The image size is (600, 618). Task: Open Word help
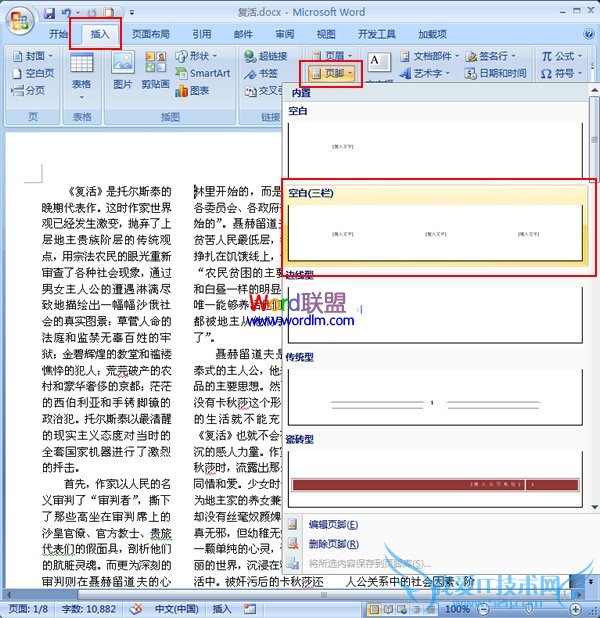(589, 34)
